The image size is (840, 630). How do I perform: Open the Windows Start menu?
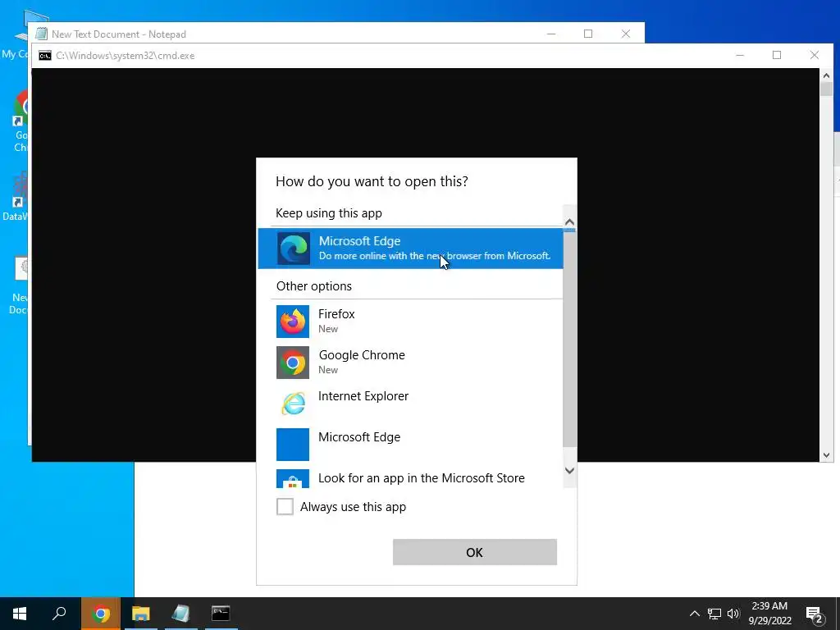pos(20,614)
